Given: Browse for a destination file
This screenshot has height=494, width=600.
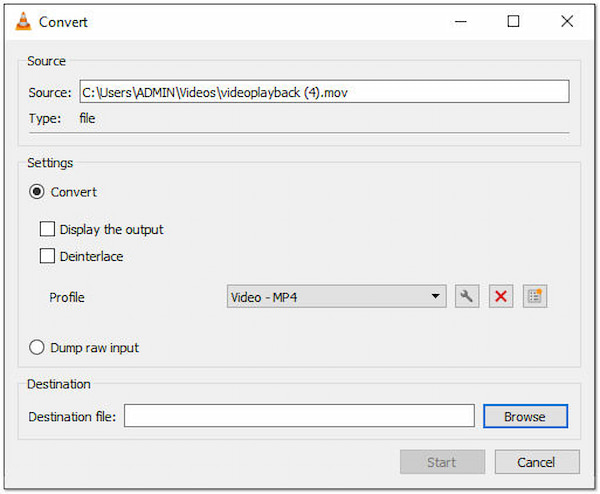Looking at the screenshot, I should pos(525,416).
